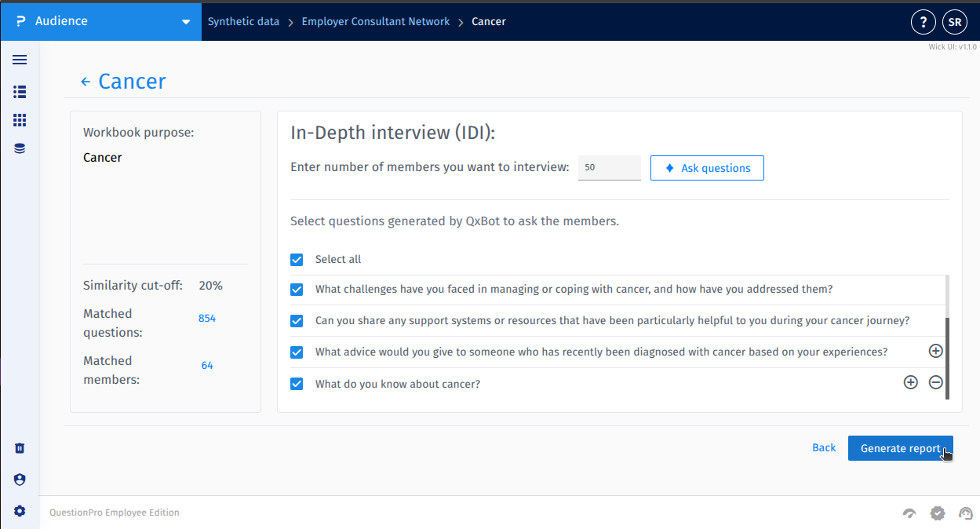
Task: Open the help question mark icon
Action: click(x=923, y=22)
